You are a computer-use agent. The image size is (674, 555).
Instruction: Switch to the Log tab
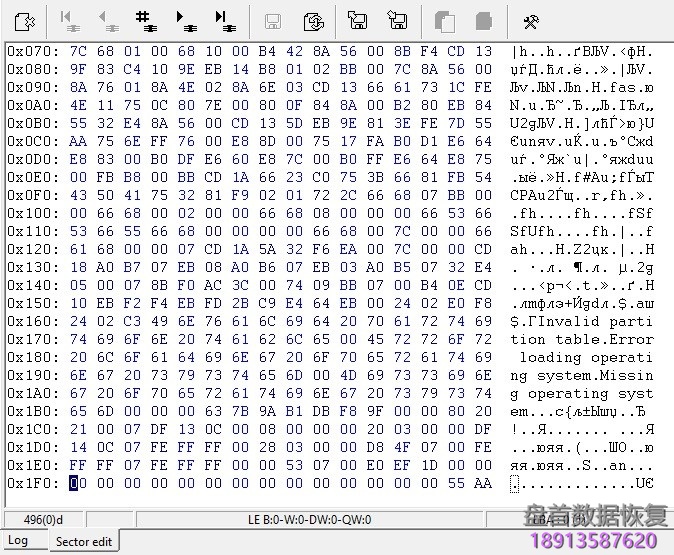[x=18, y=541]
